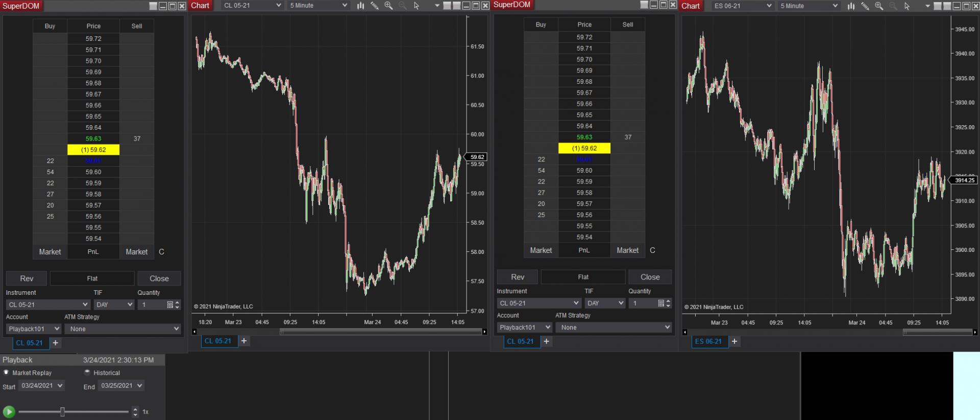980x420 pixels.
Task: Open the CL 05-21 instrument selector in chart toolbar
Action: pyautogui.click(x=253, y=6)
